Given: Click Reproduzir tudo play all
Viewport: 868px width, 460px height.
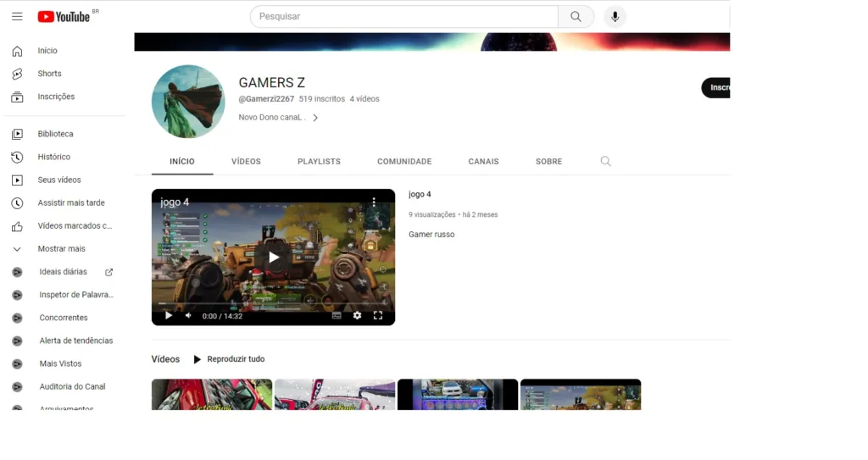Looking at the screenshot, I should click(x=229, y=359).
